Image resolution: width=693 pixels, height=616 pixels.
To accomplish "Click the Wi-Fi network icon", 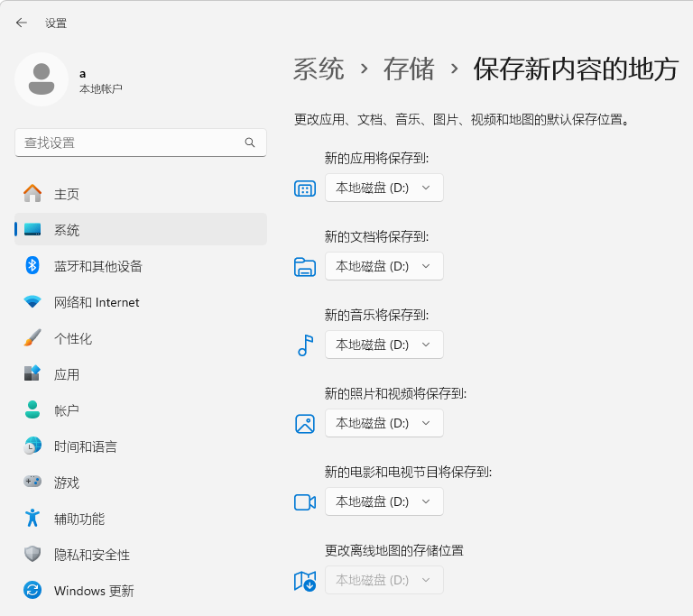I will point(32,302).
